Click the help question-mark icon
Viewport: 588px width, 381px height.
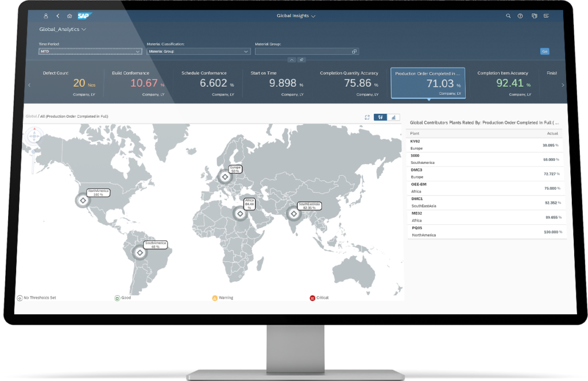pos(521,16)
